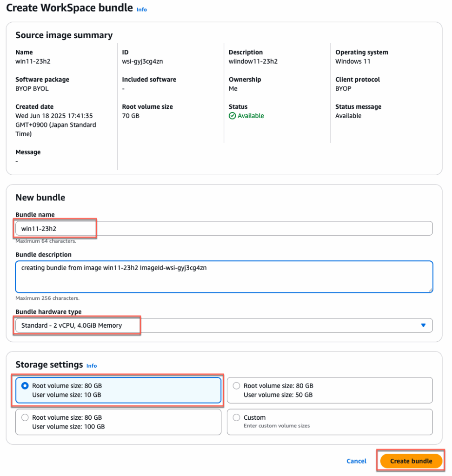Click the BYOP BYOL software package value

(32, 88)
